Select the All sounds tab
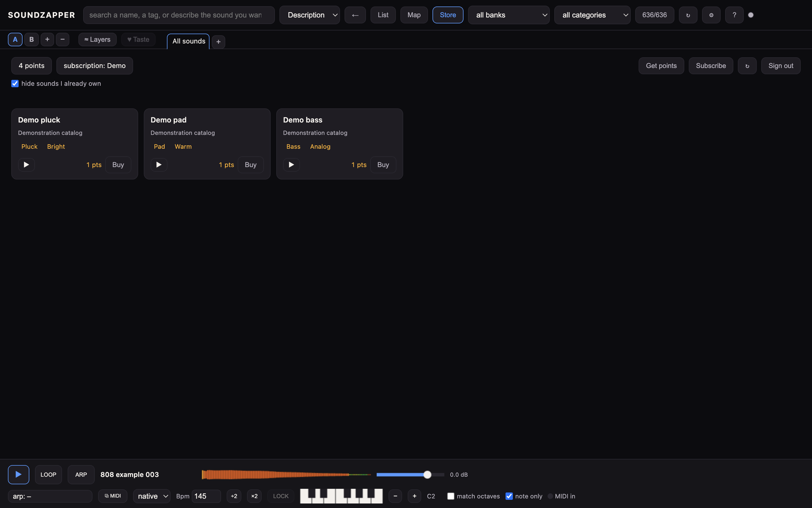The width and height of the screenshot is (812, 508). pyautogui.click(x=189, y=41)
